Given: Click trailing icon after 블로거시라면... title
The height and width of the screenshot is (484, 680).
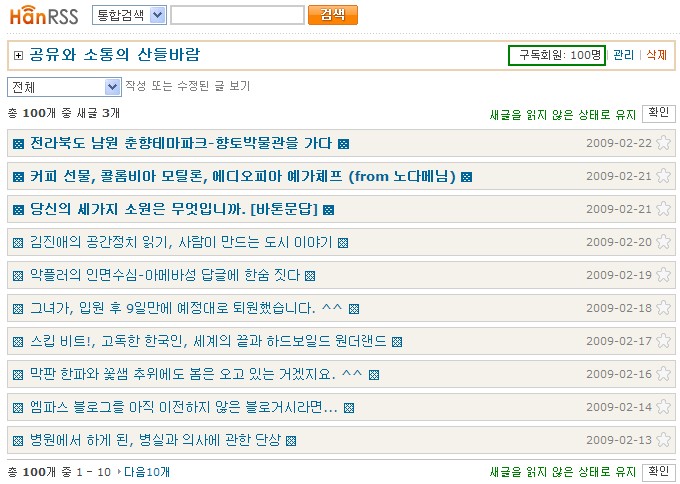Looking at the screenshot, I should pos(349,408).
